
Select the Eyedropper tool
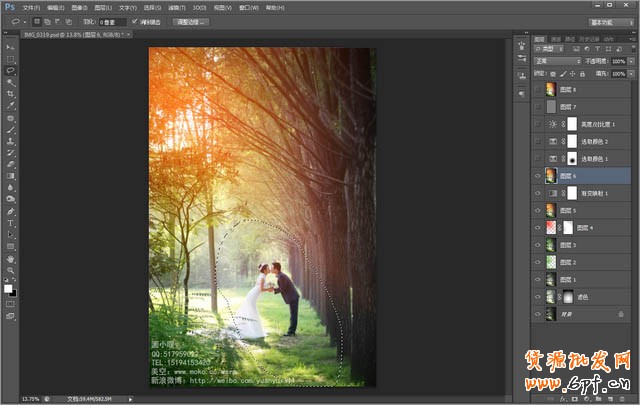[x=10, y=106]
